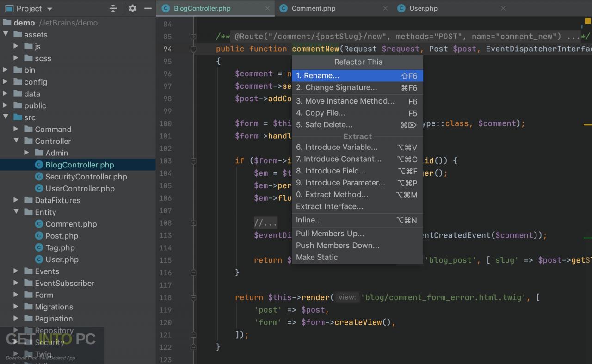Choose Make Static option
This screenshot has height=364, width=592.
(357, 257)
